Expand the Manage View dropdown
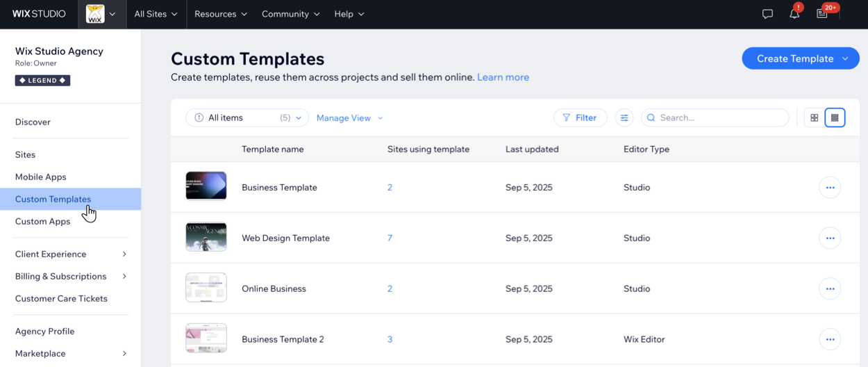 [x=349, y=118]
